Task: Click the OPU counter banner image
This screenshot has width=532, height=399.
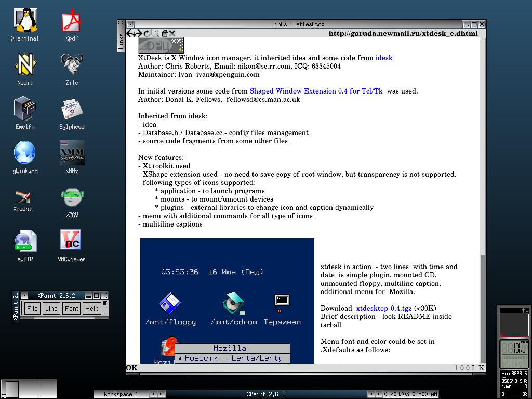Action: (x=161, y=45)
